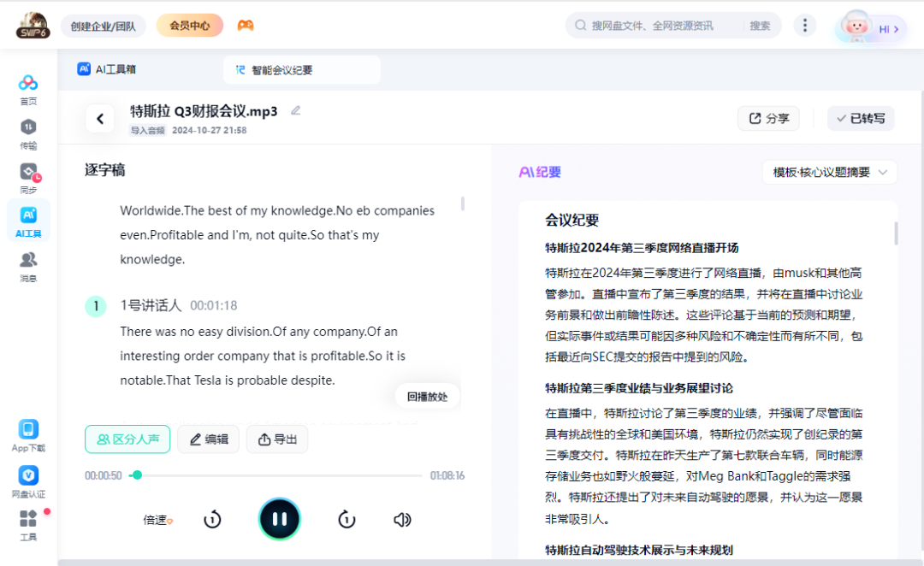This screenshot has height=566, width=924.
Task: Click the SVIP6 user avatar
Action: 33,26
